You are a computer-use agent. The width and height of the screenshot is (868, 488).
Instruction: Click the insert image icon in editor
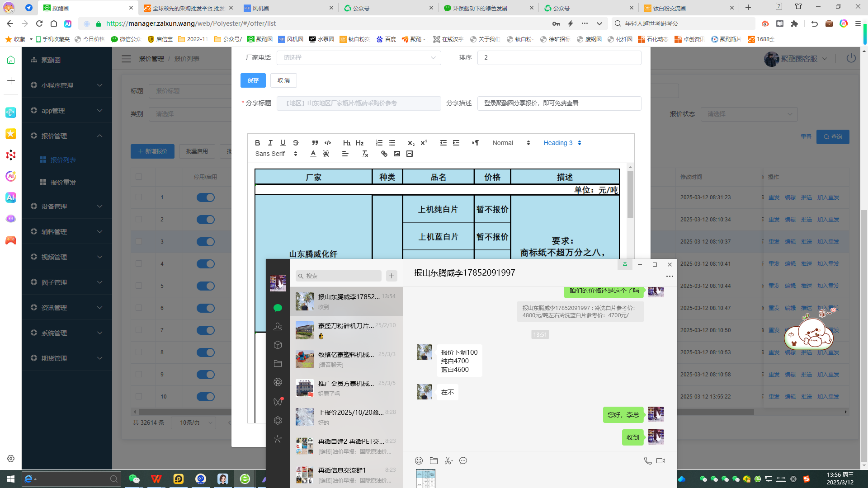(x=397, y=154)
